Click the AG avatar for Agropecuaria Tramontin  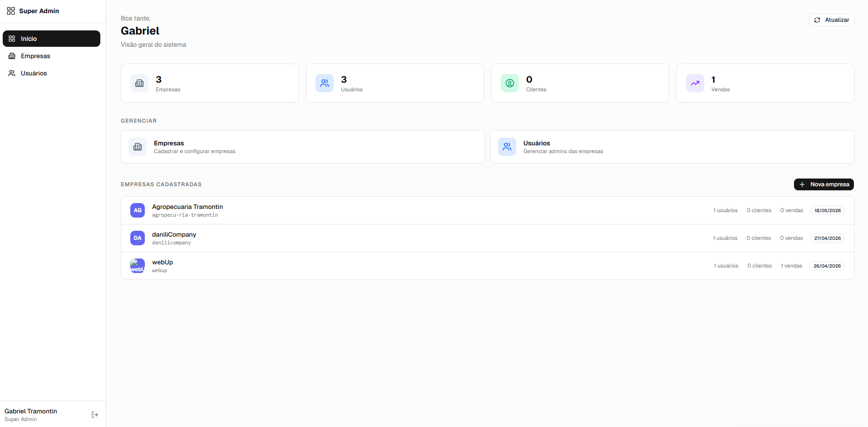(138, 210)
